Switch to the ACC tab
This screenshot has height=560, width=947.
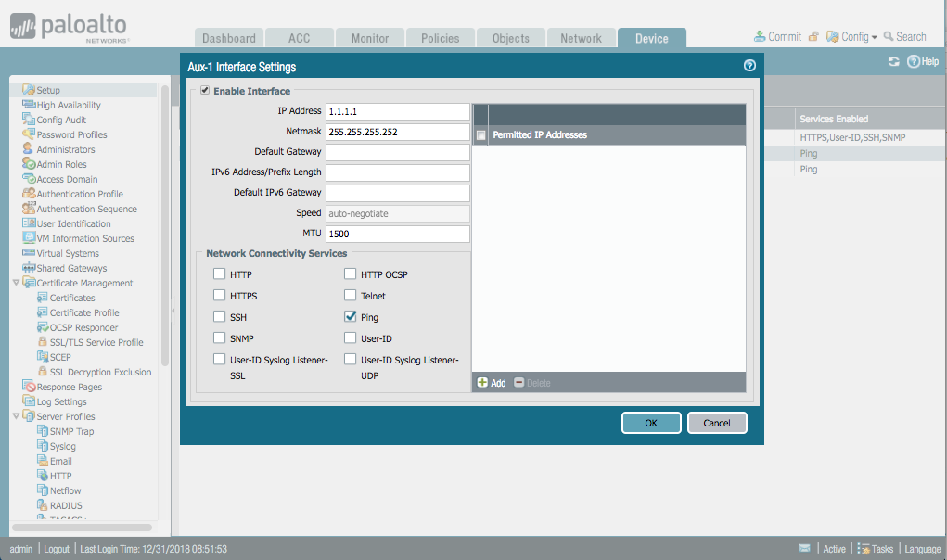[299, 38]
